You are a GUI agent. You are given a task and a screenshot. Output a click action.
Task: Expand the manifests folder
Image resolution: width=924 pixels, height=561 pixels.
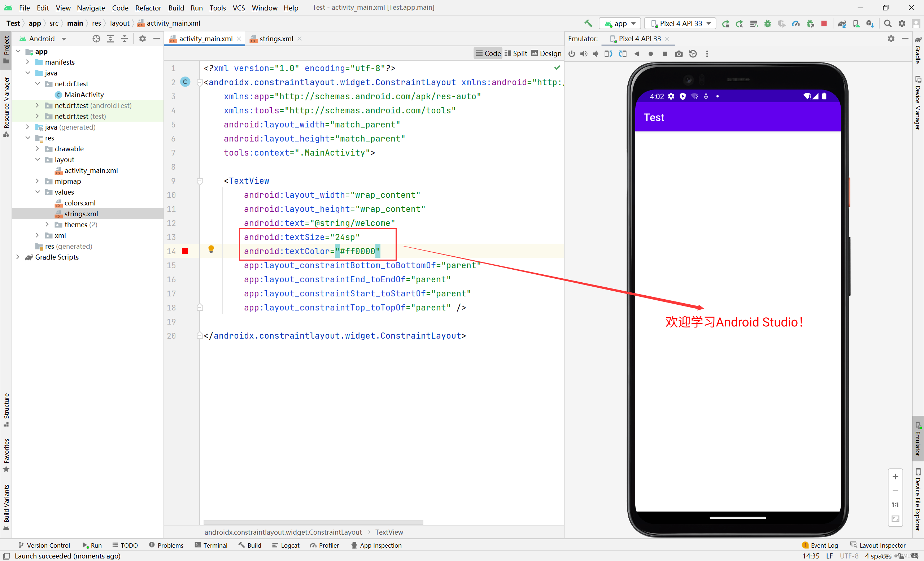click(x=27, y=62)
